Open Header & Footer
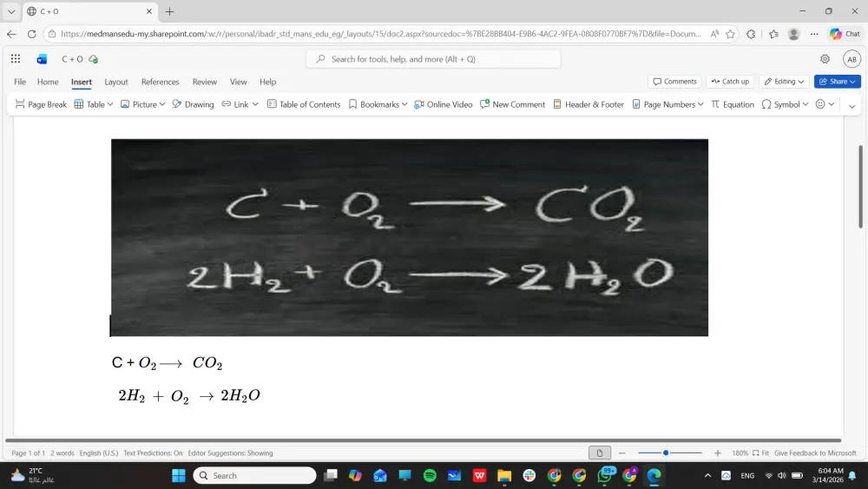Image resolution: width=868 pixels, height=489 pixels. (589, 104)
